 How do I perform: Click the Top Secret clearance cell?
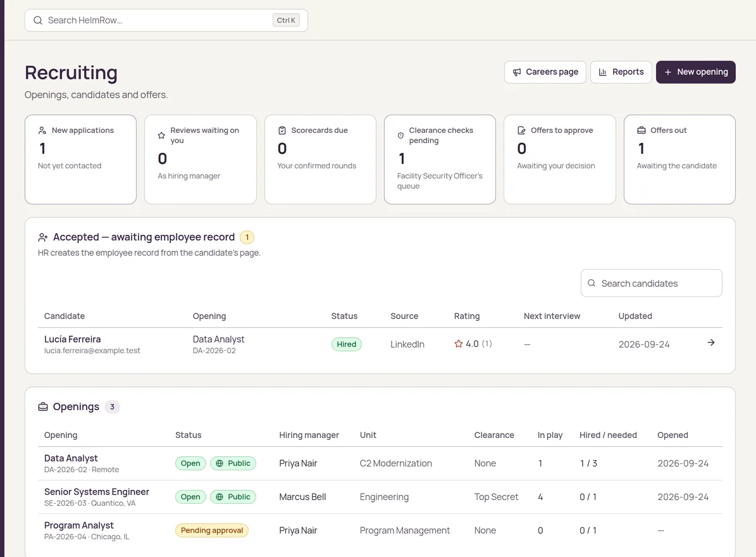pyautogui.click(x=496, y=497)
